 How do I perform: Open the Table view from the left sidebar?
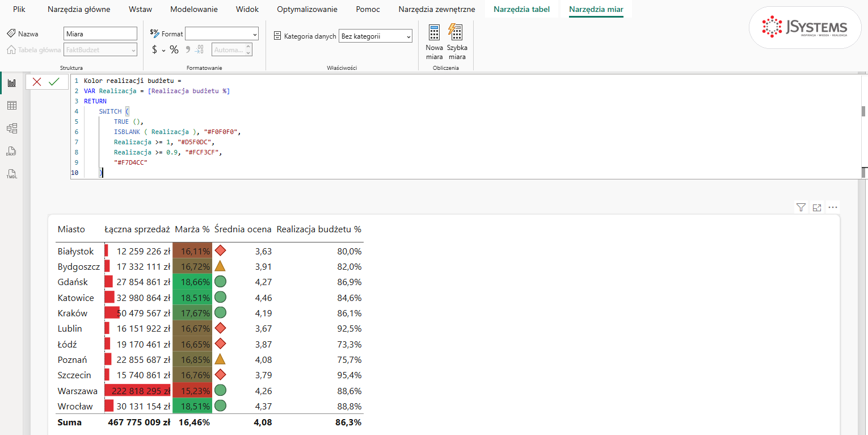pos(11,106)
